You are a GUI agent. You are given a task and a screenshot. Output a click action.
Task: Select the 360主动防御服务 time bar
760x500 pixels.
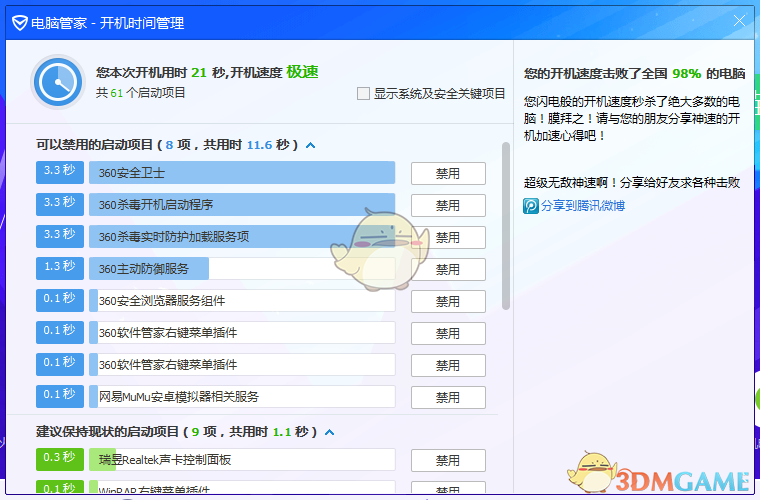click(242, 269)
